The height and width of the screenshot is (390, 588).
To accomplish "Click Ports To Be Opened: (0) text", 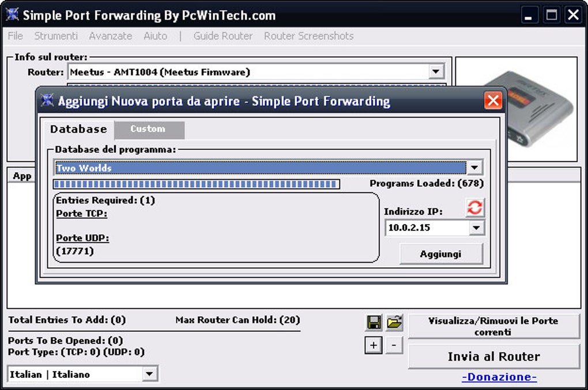I will pyautogui.click(x=66, y=340).
